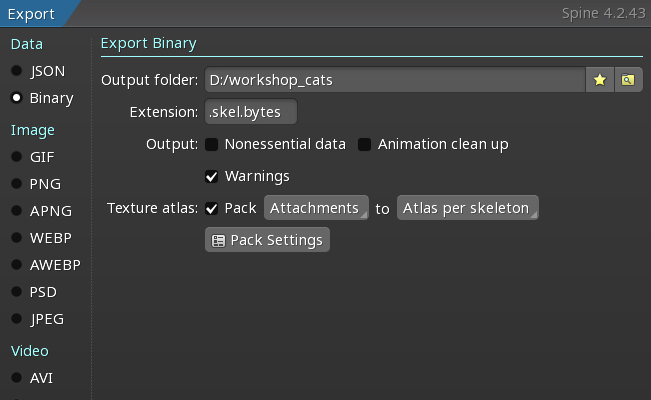651x400 pixels.
Task: Toggle the texture atlas Pack checkbox
Action: point(212,208)
